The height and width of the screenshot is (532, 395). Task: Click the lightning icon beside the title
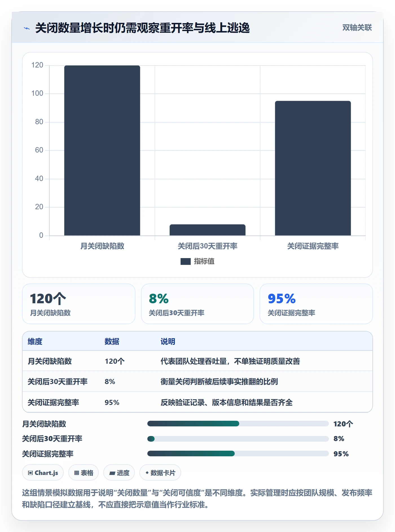pyautogui.click(x=27, y=28)
